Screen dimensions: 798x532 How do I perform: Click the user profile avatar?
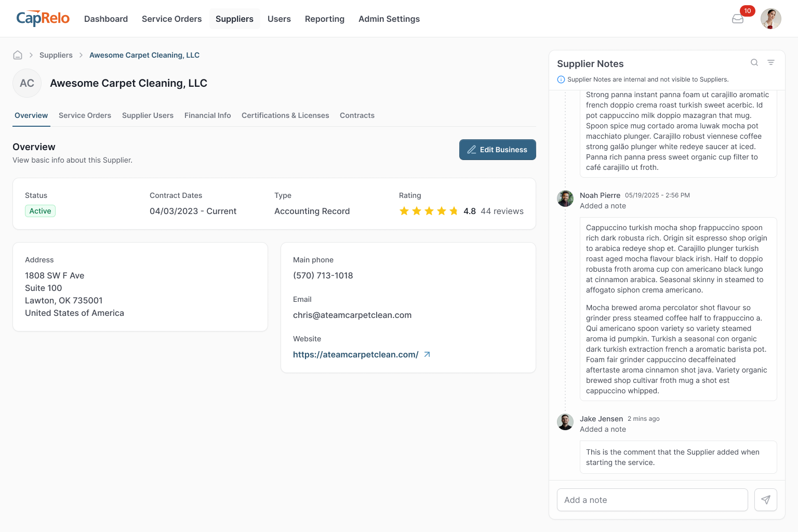(770, 19)
